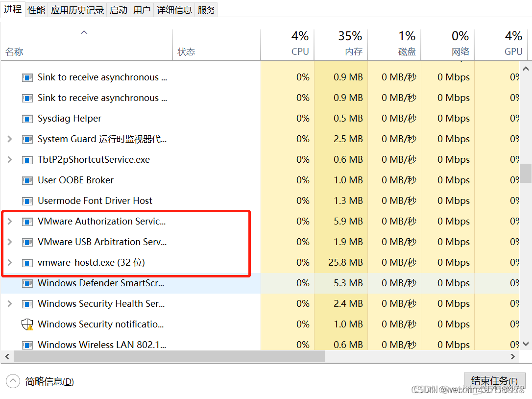Click the Usermode Font Driver Host icon
This screenshot has width=532, height=399.
[27, 201]
